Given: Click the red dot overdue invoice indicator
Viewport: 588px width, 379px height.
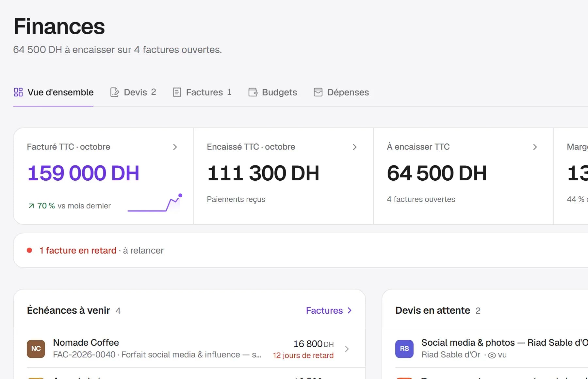Looking at the screenshot, I should (29, 250).
